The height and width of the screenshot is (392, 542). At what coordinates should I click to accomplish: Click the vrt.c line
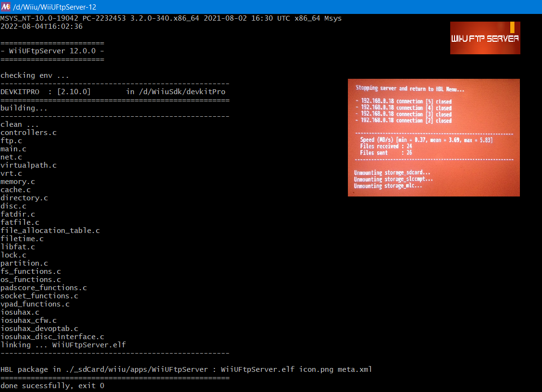coord(11,173)
